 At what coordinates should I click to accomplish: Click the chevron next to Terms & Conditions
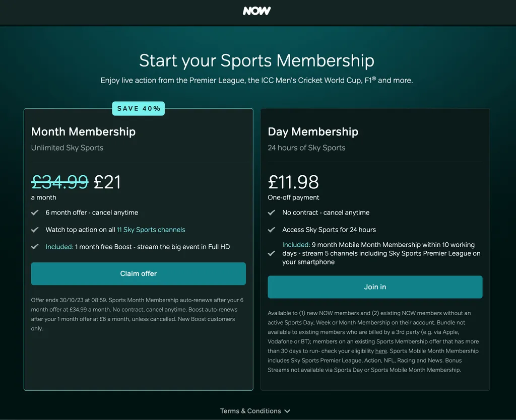click(x=287, y=411)
